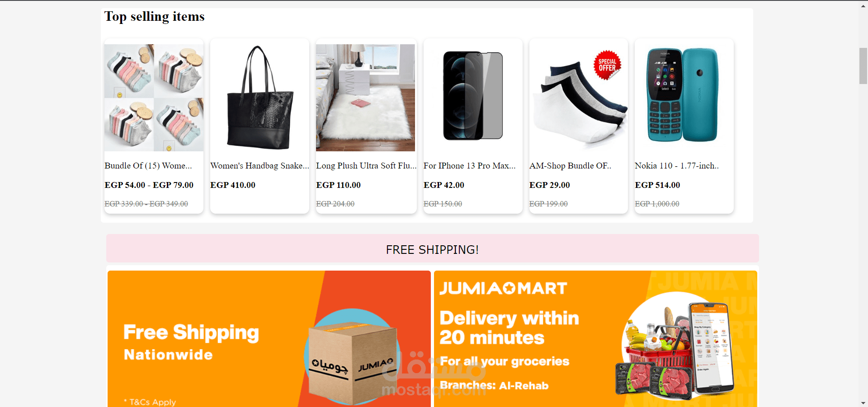Open 'For IPhone 13 Pro Max...' product title
This screenshot has width=868, height=407.
pos(469,166)
